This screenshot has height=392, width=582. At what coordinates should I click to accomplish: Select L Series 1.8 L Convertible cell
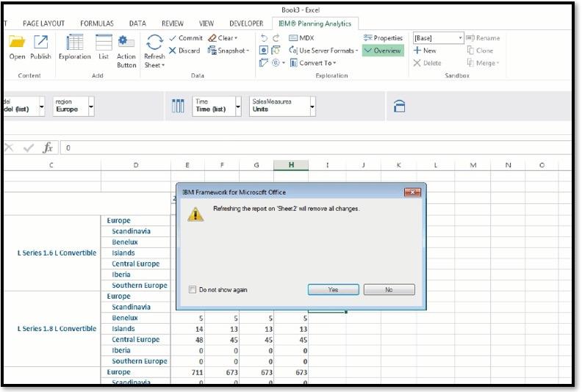point(53,329)
